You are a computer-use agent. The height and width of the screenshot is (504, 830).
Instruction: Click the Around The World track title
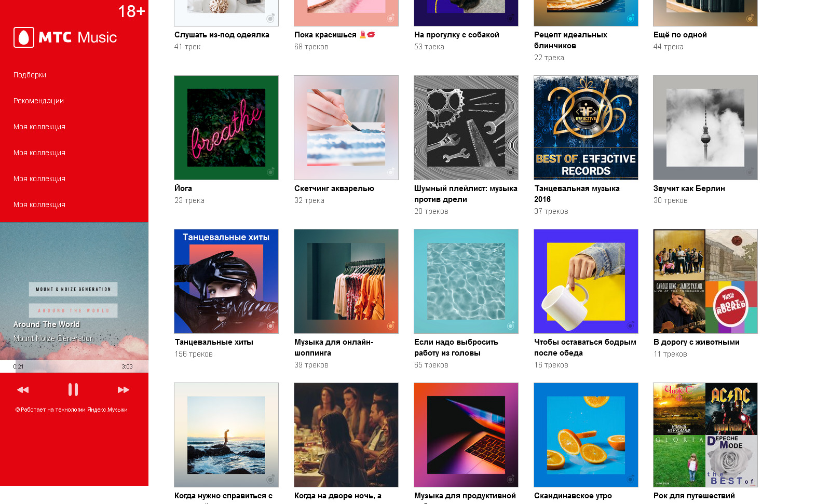[47, 324]
